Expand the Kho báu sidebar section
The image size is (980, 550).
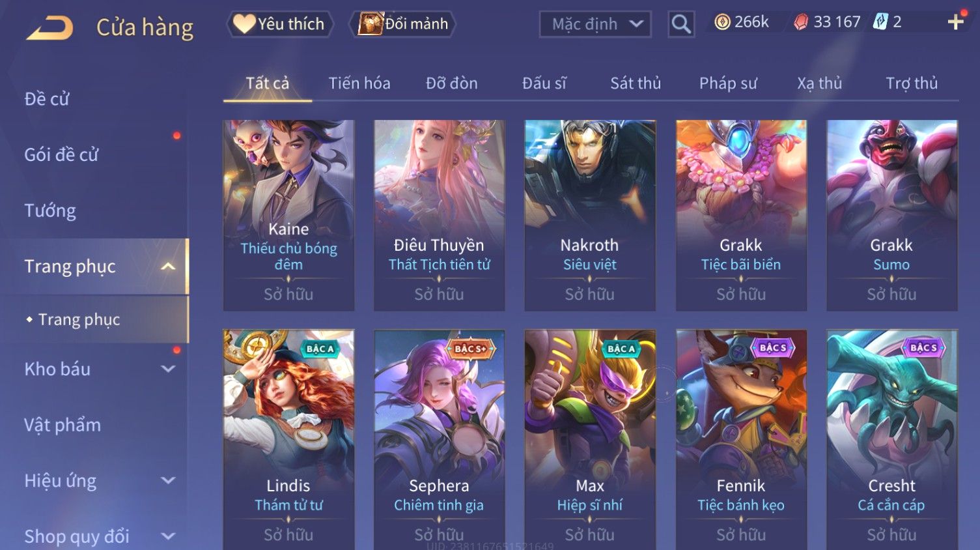click(x=168, y=369)
